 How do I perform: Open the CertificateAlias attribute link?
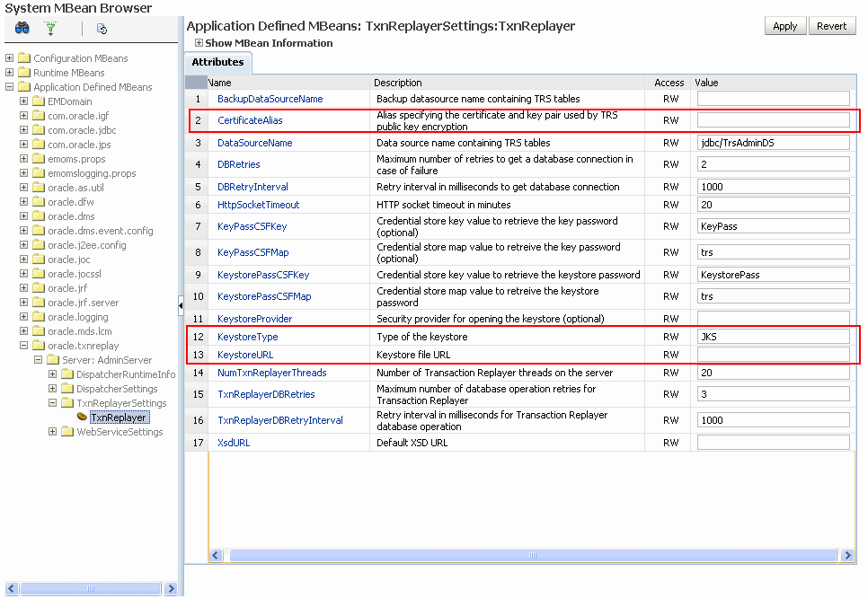click(250, 120)
